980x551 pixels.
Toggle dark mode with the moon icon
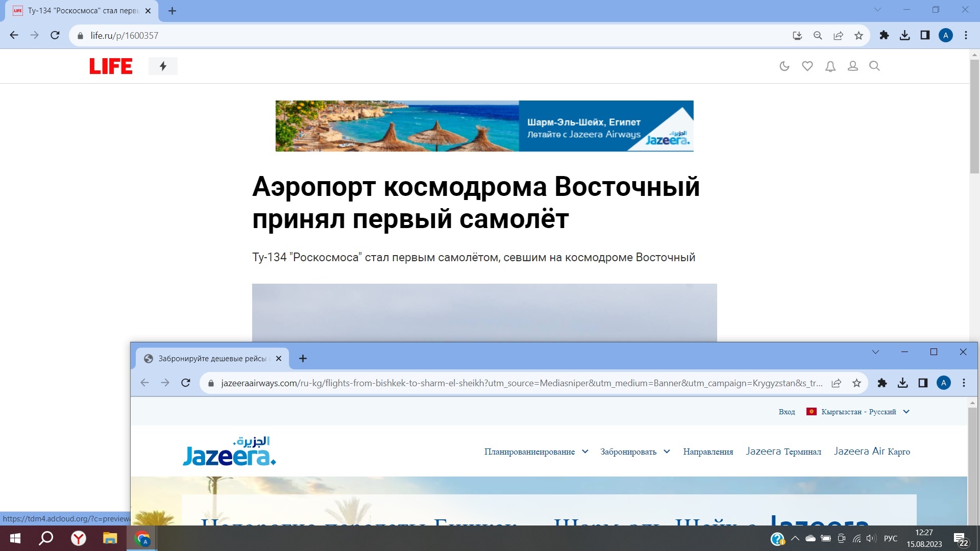point(785,66)
